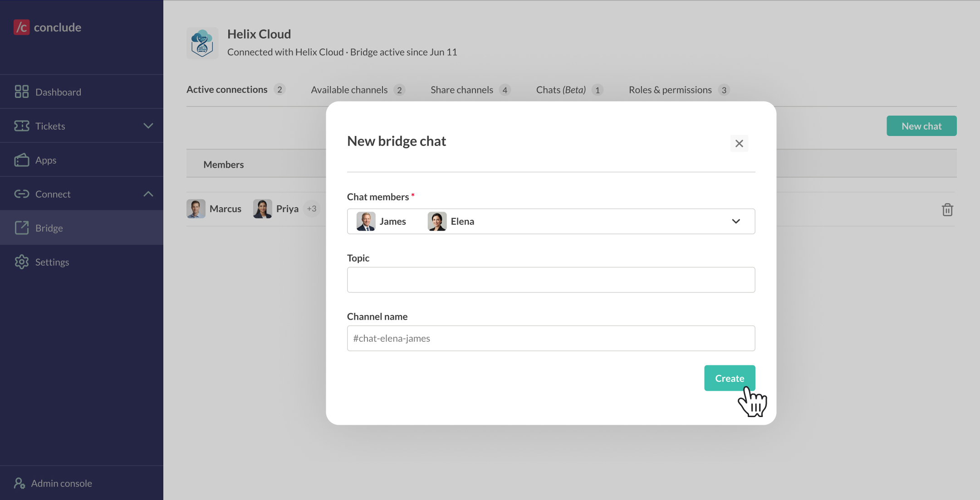Screen dimensions: 980x500
Task: Open Apps in the sidebar
Action: (x=82, y=160)
